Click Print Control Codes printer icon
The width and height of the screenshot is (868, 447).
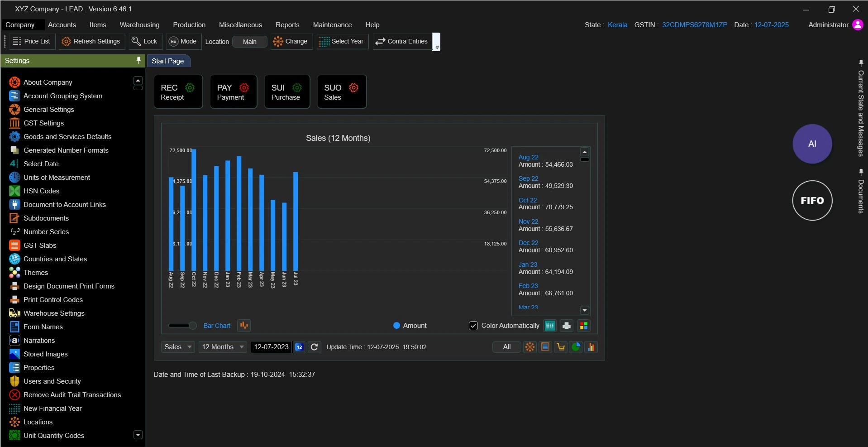coord(15,300)
